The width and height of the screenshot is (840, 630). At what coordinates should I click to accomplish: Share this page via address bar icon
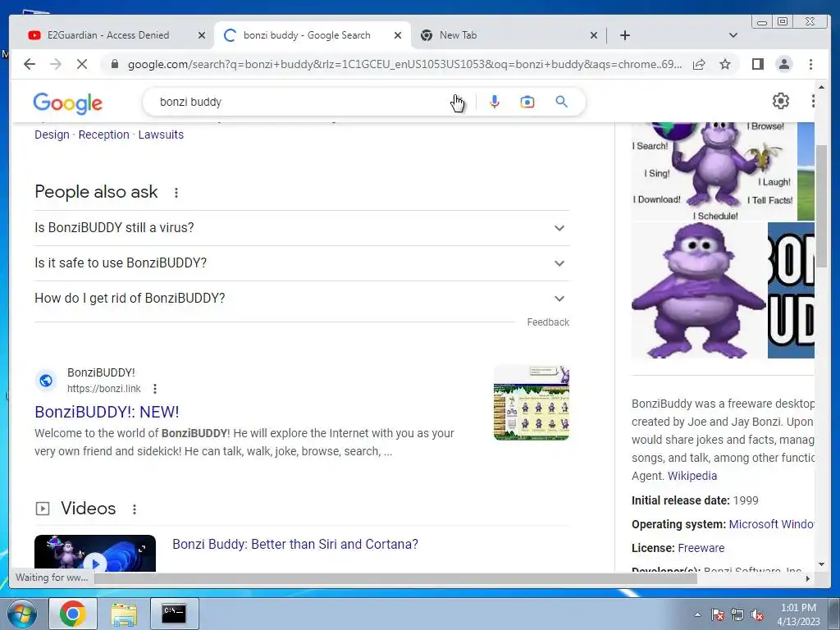click(699, 64)
